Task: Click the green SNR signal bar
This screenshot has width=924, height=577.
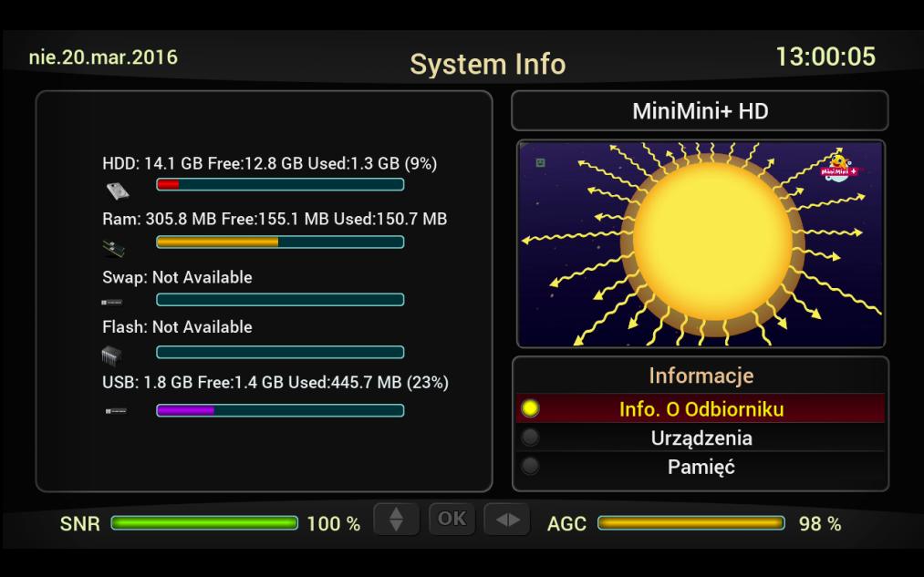Action: click(204, 523)
